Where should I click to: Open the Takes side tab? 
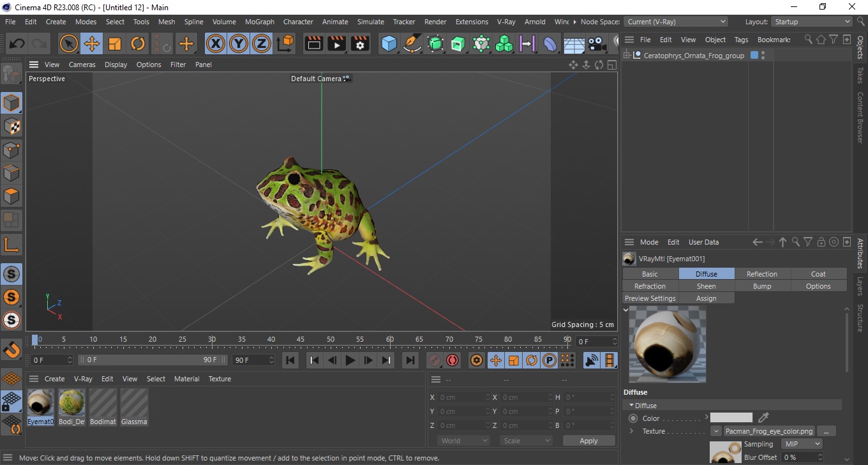(x=860, y=75)
